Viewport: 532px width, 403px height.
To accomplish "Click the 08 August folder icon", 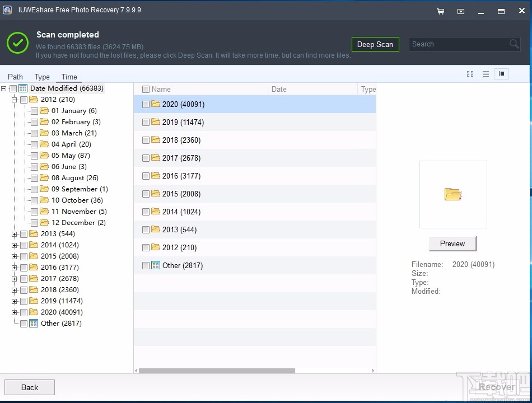I will coord(44,178).
